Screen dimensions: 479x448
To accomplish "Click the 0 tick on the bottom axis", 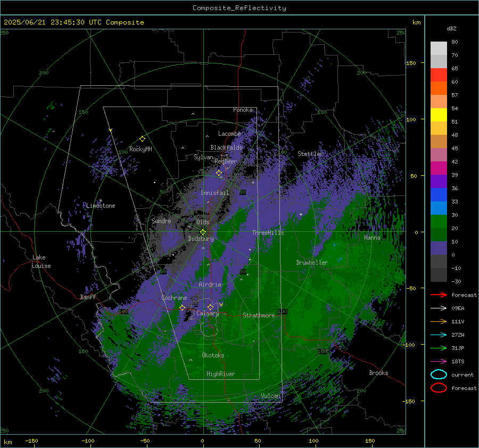I will [202, 441].
